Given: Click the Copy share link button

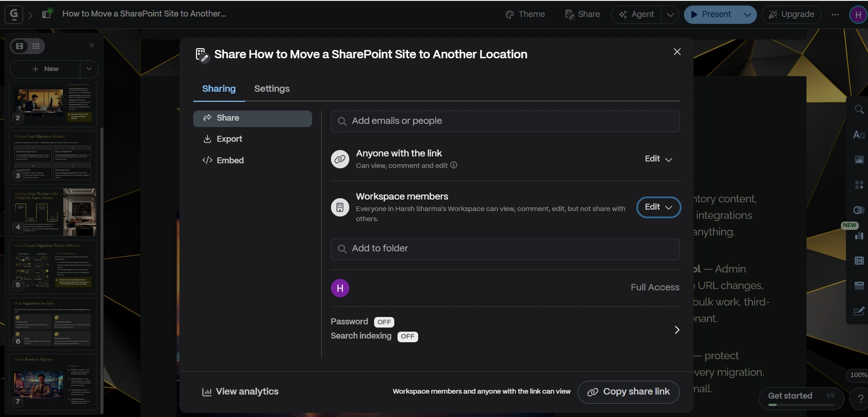Looking at the screenshot, I should click(628, 392).
